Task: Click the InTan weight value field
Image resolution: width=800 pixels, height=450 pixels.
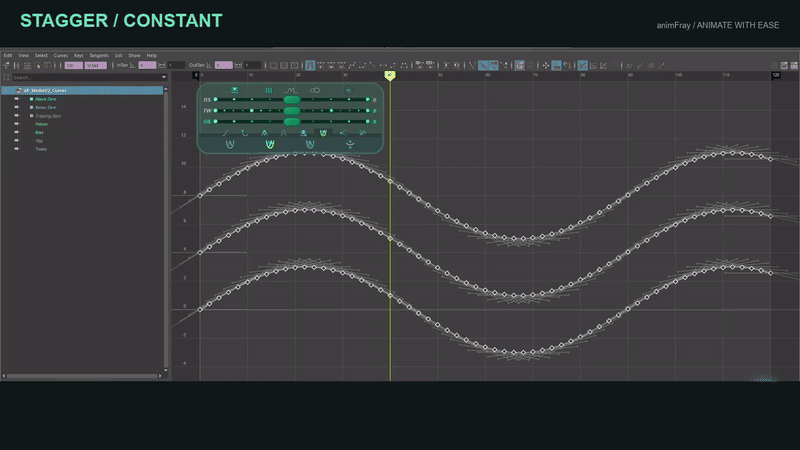Action: 176,65
